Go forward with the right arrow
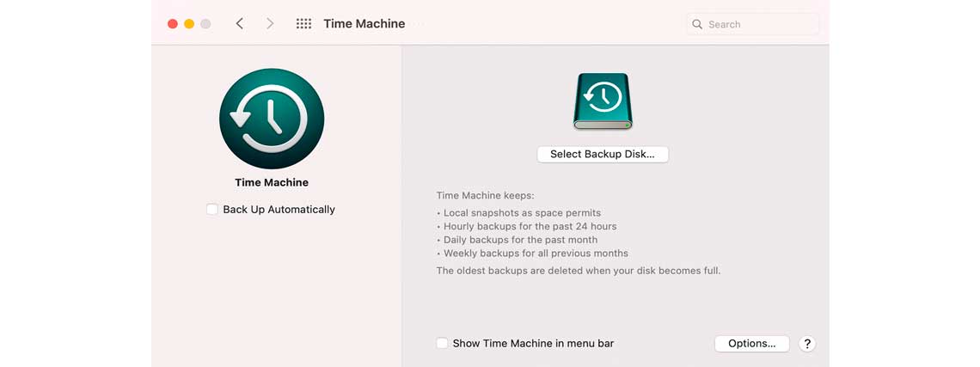 tap(270, 24)
